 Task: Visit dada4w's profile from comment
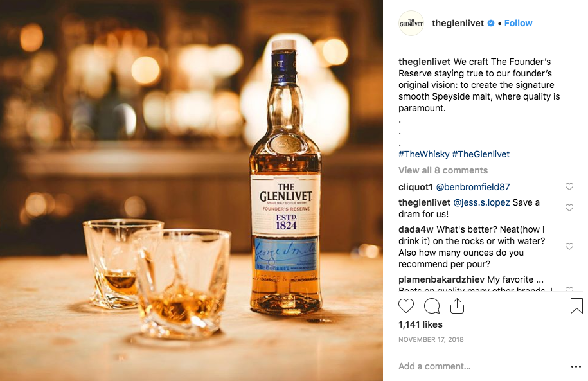pyautogui.click(x=416, y=229)
